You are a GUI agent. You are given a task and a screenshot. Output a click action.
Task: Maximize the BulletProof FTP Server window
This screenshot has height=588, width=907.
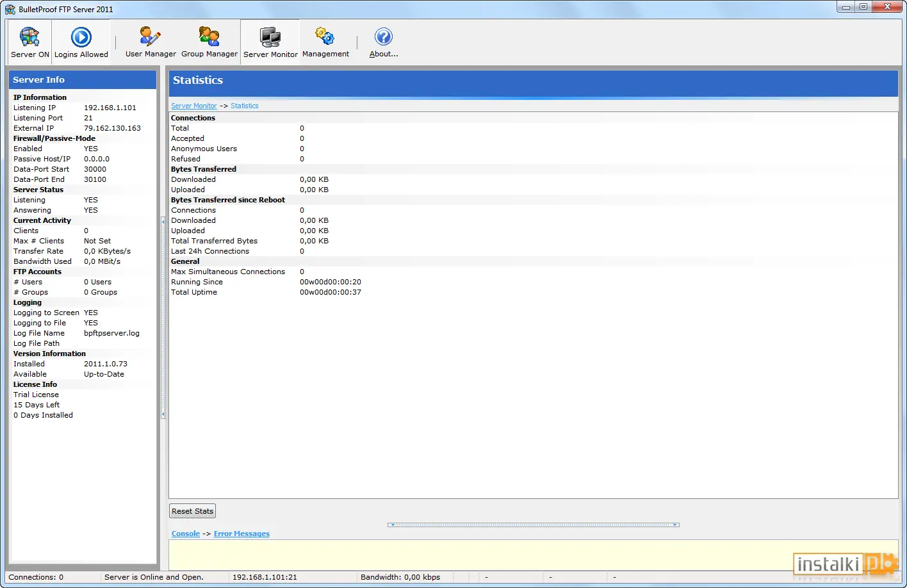click(863, 6)
